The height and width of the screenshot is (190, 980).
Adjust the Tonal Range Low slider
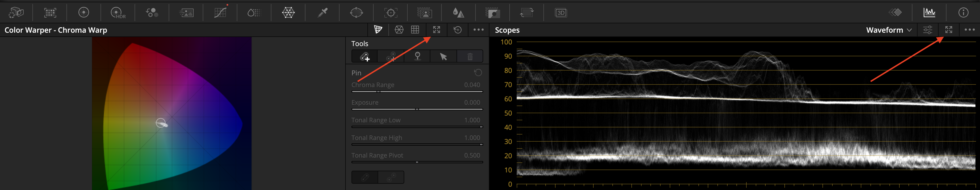point(417,127)
